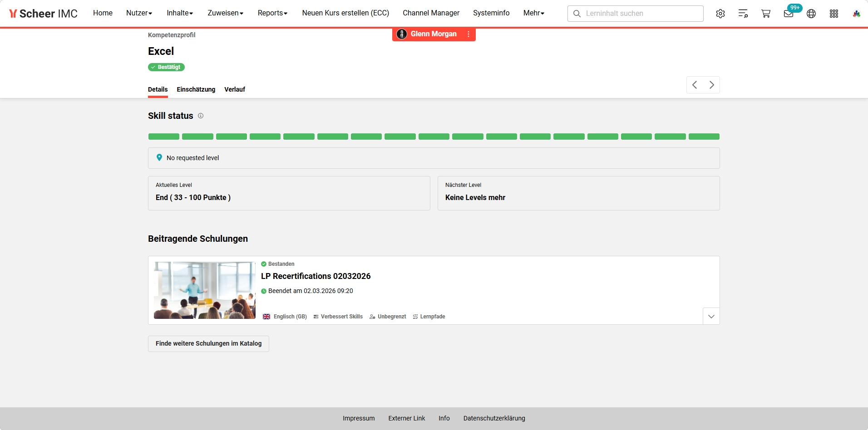Screen dimensions: 868x430
Task: Click the British flag language icon
Action: 266,317
